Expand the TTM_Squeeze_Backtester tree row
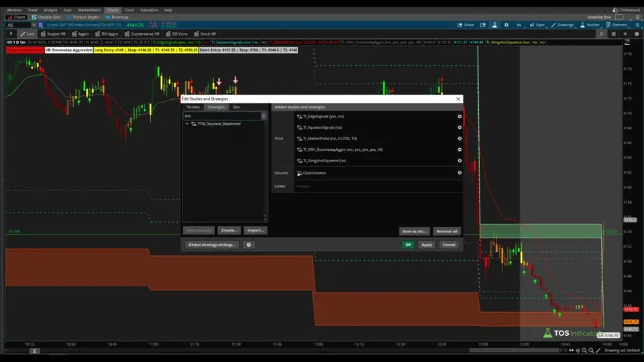The image size is (644, 362). pos(187,124)
